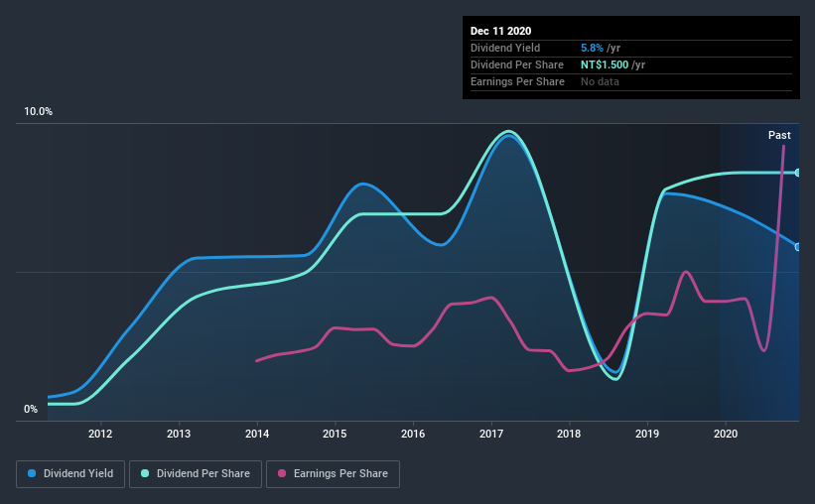815x504 pixels.
Task: Click the tooltip's Dividend Per Share row label
Action: pos(516,64)
